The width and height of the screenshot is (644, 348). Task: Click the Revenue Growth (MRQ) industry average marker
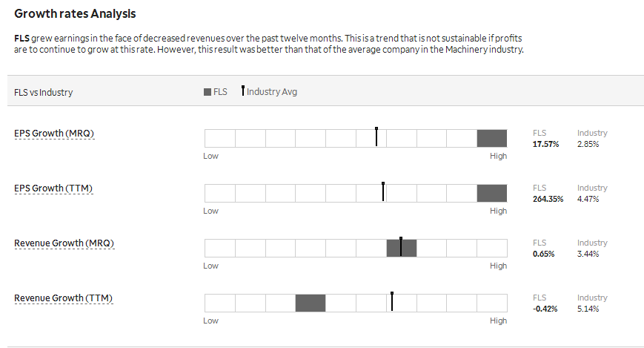401,246
